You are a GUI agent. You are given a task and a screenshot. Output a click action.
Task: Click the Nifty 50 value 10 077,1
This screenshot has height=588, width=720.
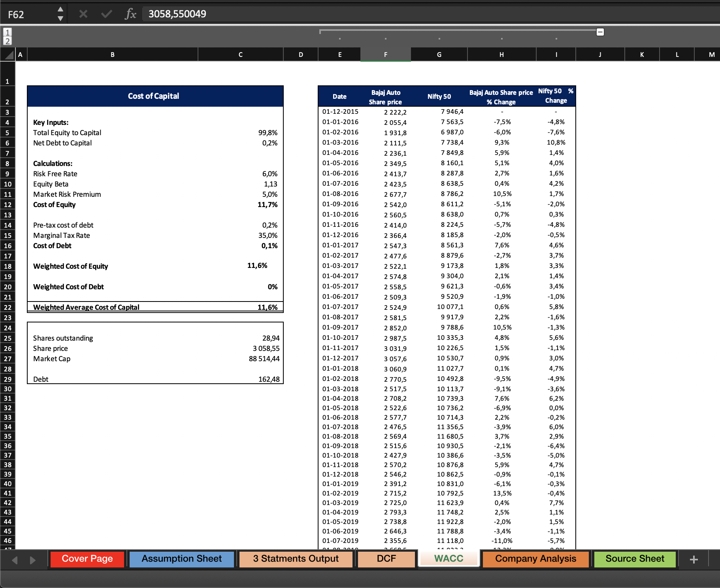(450, 307)
